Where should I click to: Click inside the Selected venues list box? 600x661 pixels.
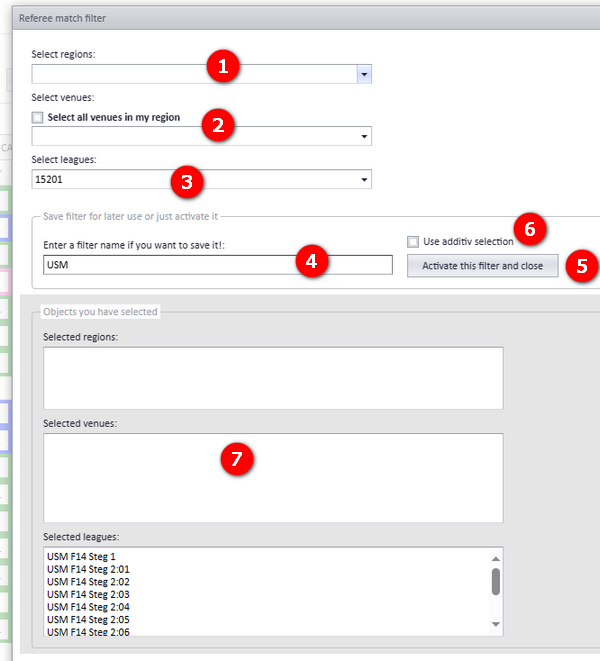[273, 478]
